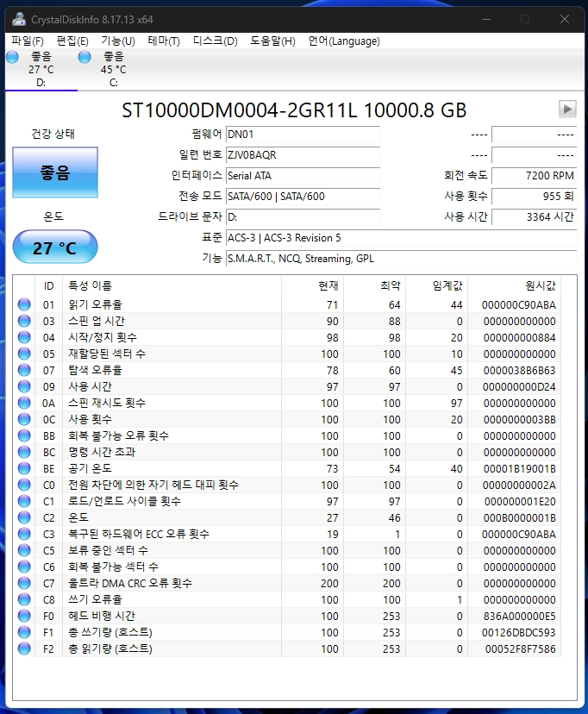Click the blue status dot for attribute 05
The width and height of the screenshot is (588, 714).
point(24,354)
